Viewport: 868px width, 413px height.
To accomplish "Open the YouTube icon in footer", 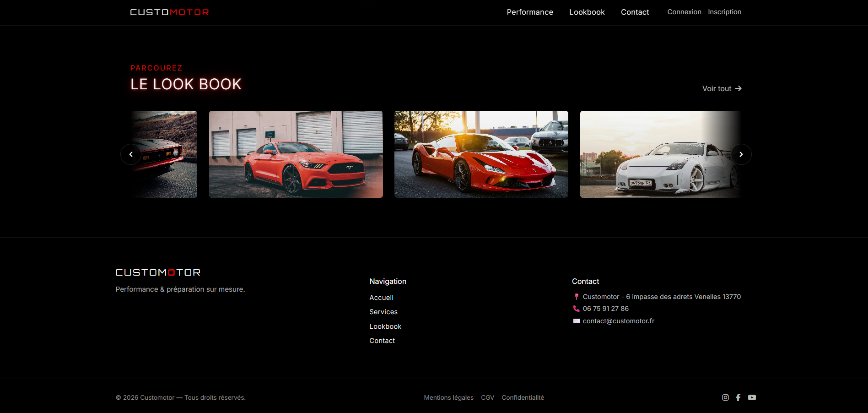I will [752, 397].
